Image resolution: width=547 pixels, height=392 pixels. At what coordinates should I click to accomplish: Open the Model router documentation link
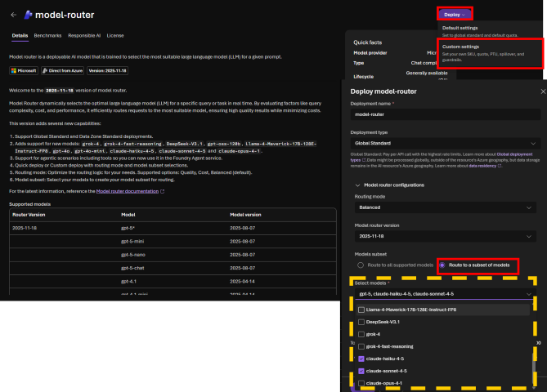click(x=127, y=191)
